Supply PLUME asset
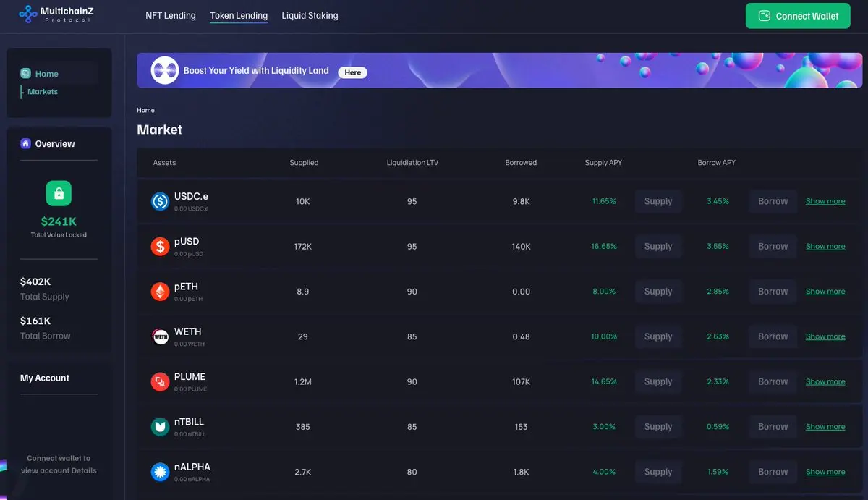 pos(658,381)
